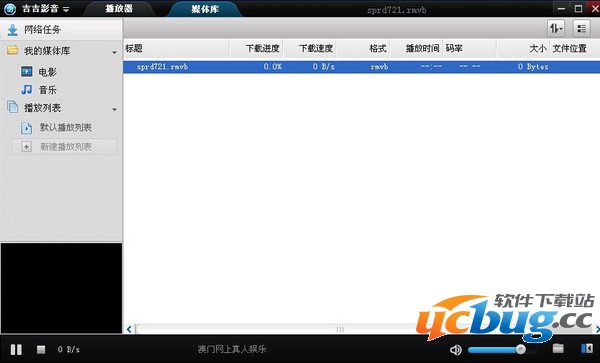Viewport: 600px width, 363px height.
Task: Click horizontal scrollbar left arrow
Action: tap(129, 329)
